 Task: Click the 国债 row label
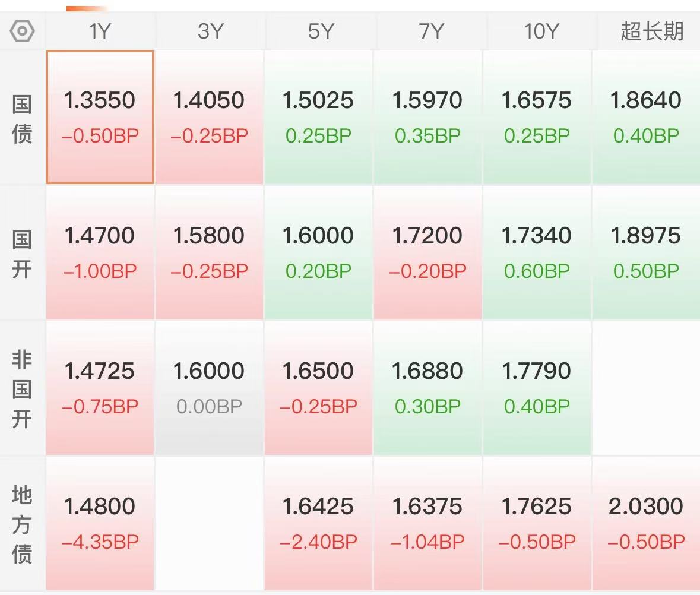click(x=22, y=119)
